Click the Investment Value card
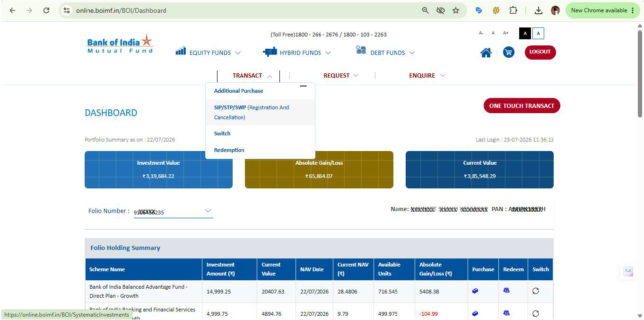 158,169
